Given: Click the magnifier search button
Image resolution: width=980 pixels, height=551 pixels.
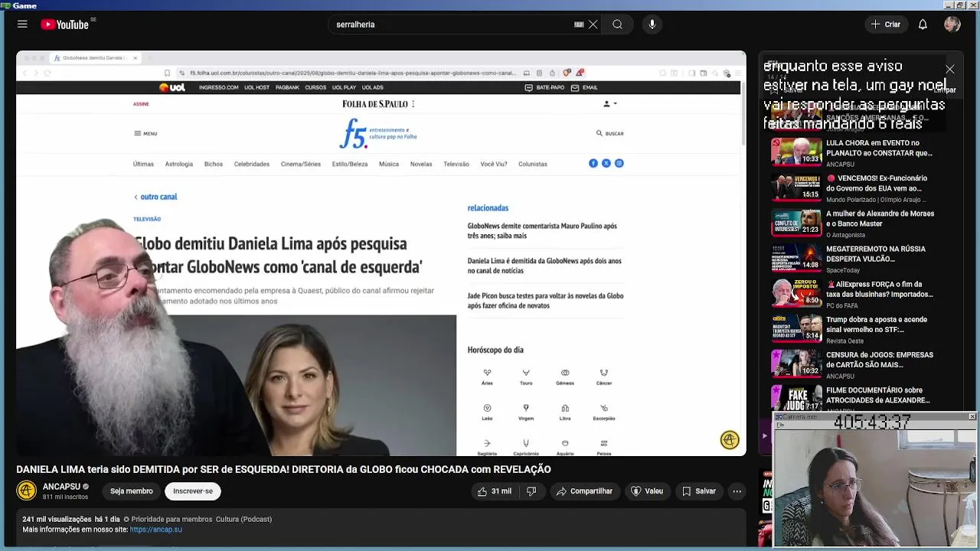Looking at the screenshot, I should tap(617, 24).
